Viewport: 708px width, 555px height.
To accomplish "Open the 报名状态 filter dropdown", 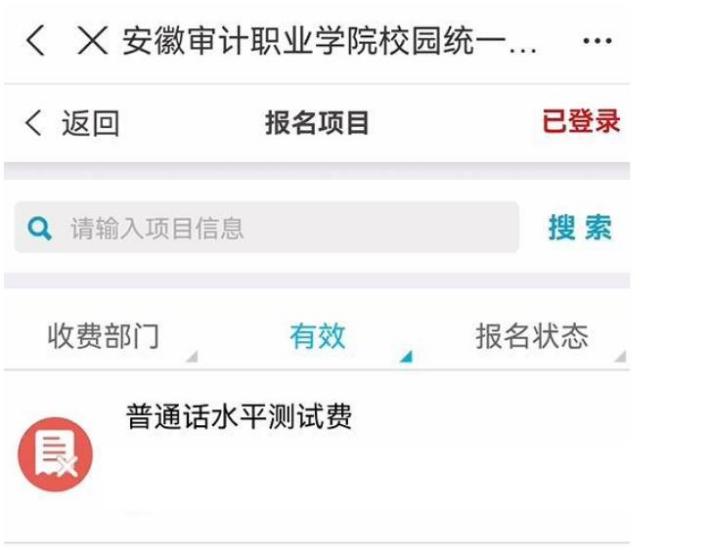I will pos(532,336).
